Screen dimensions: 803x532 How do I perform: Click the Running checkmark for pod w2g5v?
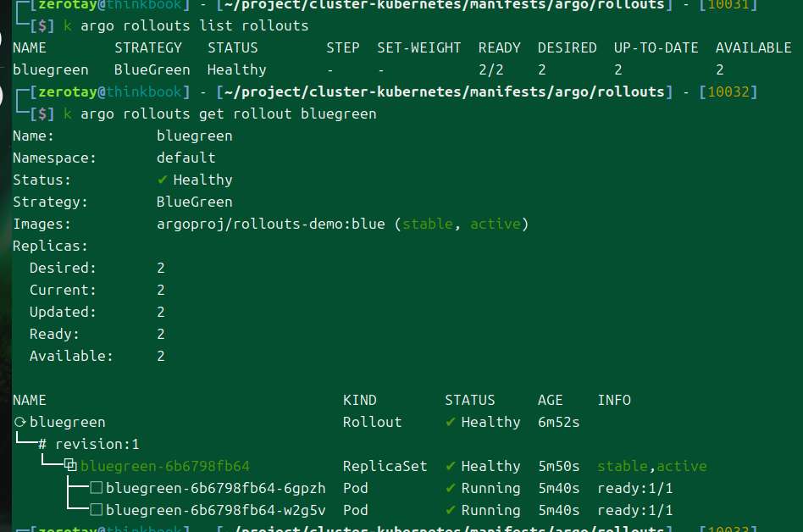[x=451, y=510]
